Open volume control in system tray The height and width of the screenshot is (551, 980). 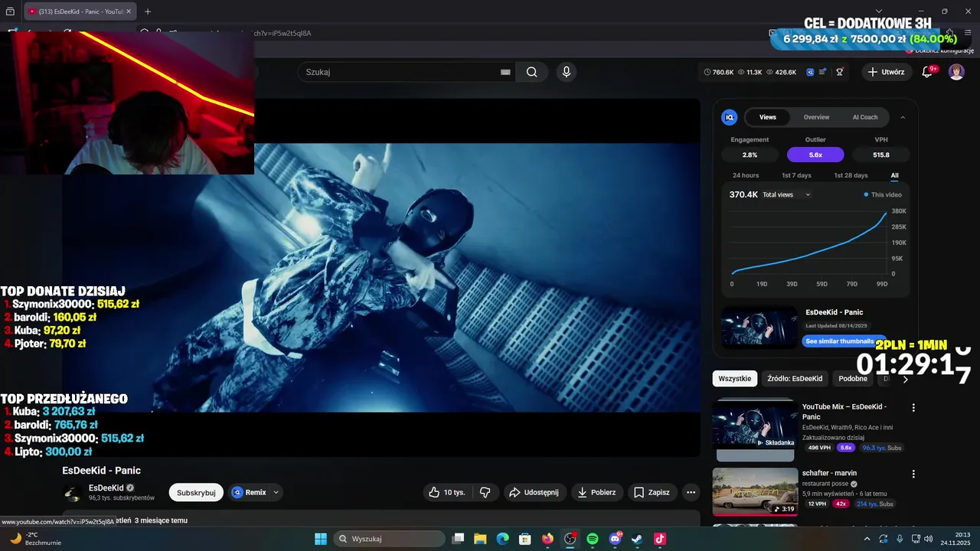(928, 539)
